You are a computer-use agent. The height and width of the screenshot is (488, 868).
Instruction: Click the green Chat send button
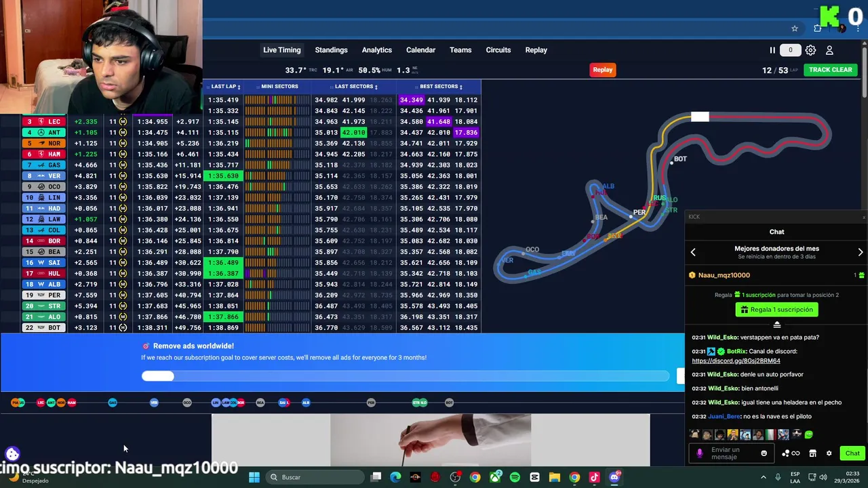coord(852,453)
